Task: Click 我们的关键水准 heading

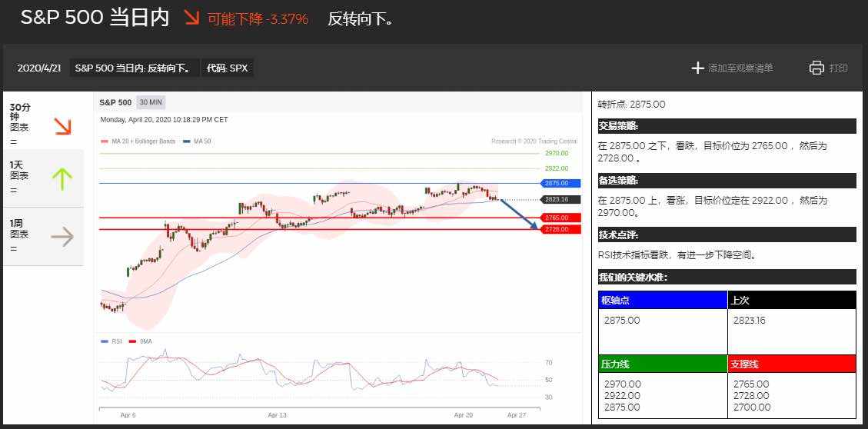Action: pyautogui.click(x=727, y=277)
